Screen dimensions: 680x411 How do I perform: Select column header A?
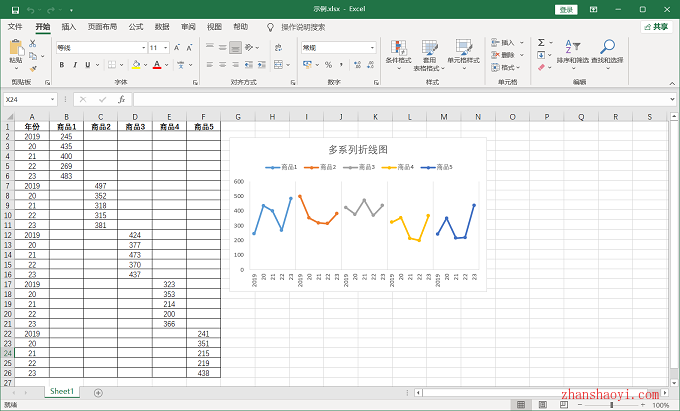[32, 117]
